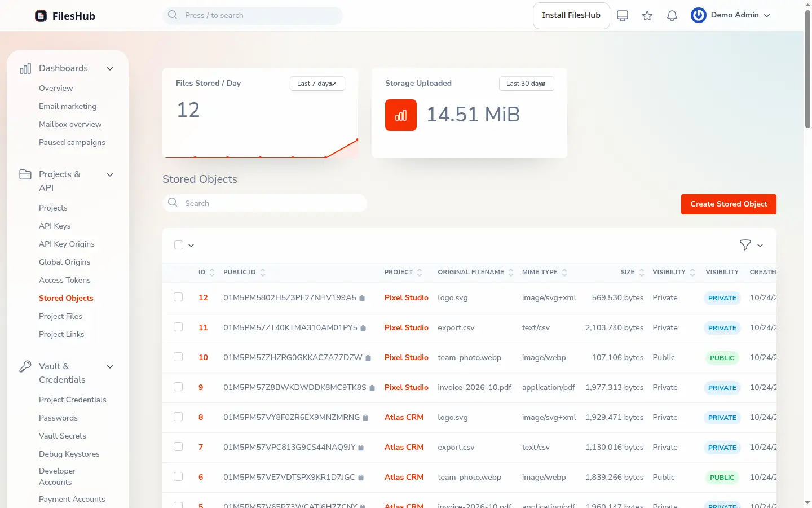Copy public ID of row 9
This screenshot has height=508, width=812.
click(372, 388)
